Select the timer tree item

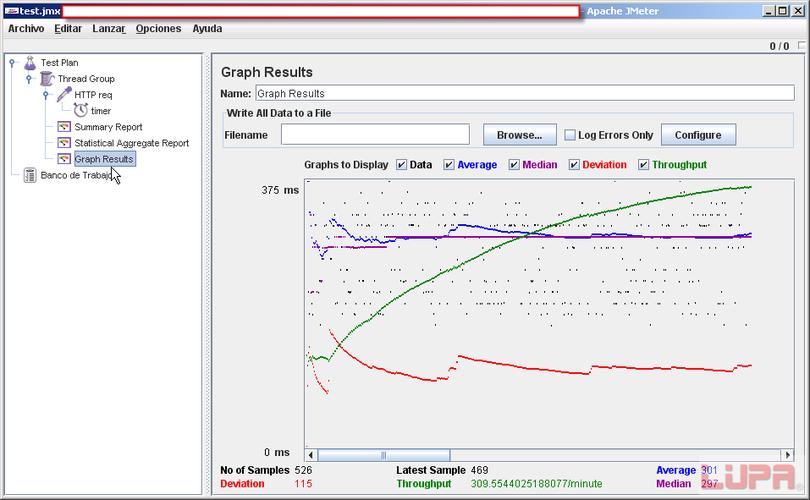101,111
